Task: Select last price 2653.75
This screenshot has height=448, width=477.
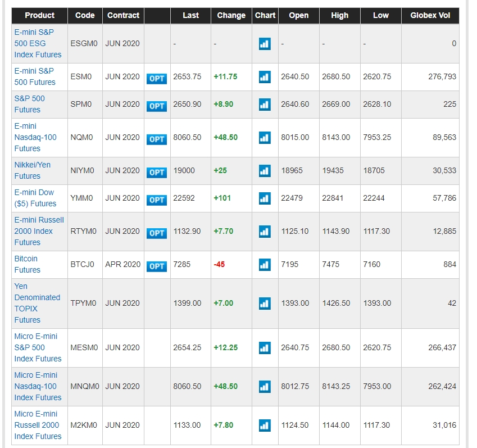Action: (187, 76)
